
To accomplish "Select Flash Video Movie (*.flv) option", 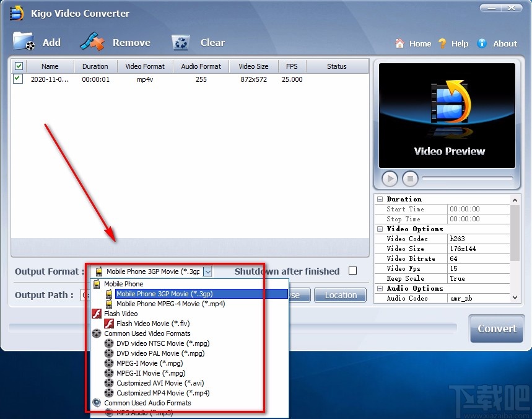I will 153,324.
